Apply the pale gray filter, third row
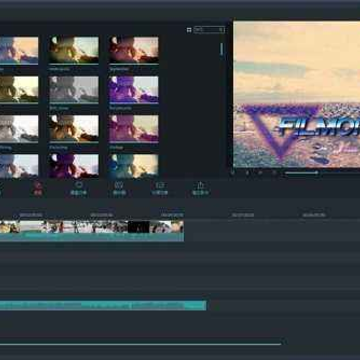 (x=19, y=128)
